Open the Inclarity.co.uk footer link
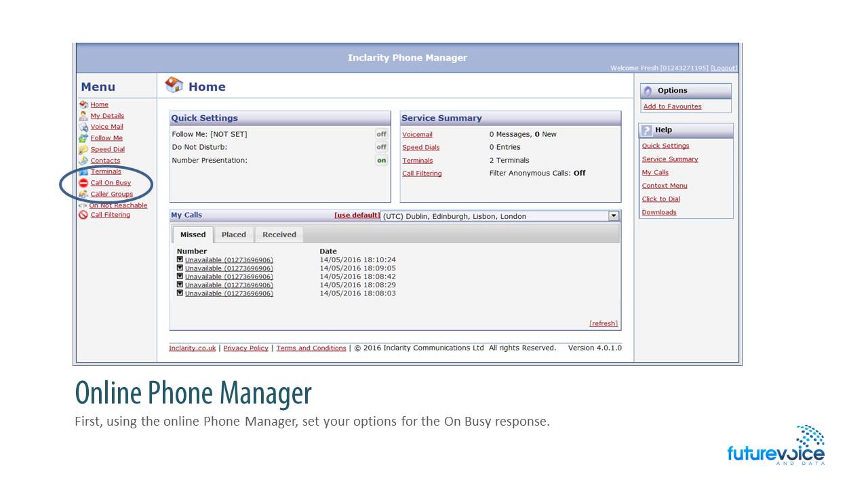Viewport: 868px width, 488px height. point(193,348)
